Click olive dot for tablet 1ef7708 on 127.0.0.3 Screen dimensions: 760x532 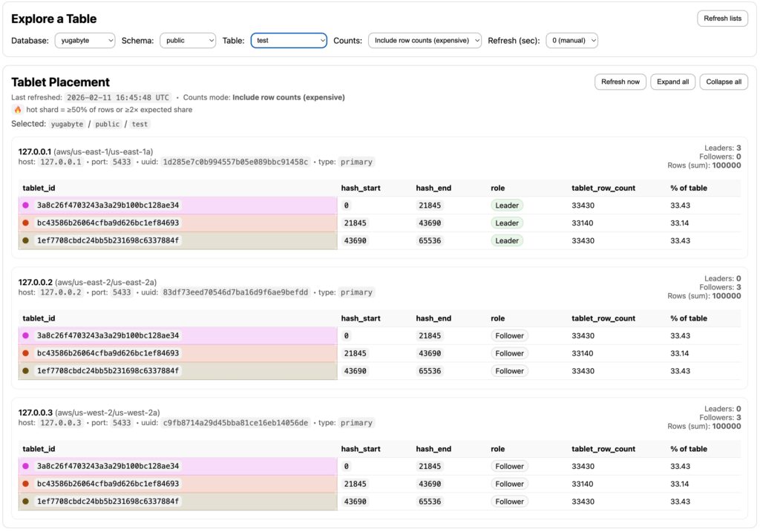(25, 501)
